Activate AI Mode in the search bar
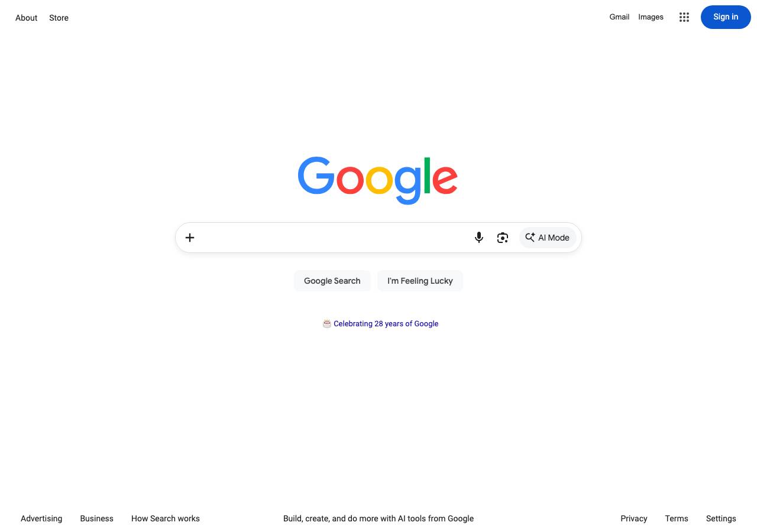Image resolution: width=757 pixels, height=532 pixels. pyautogui.click(x=548, y=238)
